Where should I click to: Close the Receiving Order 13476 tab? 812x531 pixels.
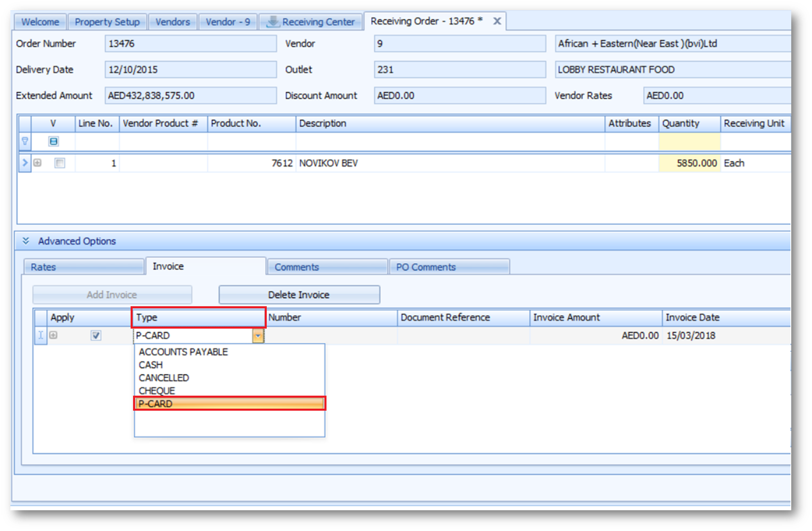(497, 21)
